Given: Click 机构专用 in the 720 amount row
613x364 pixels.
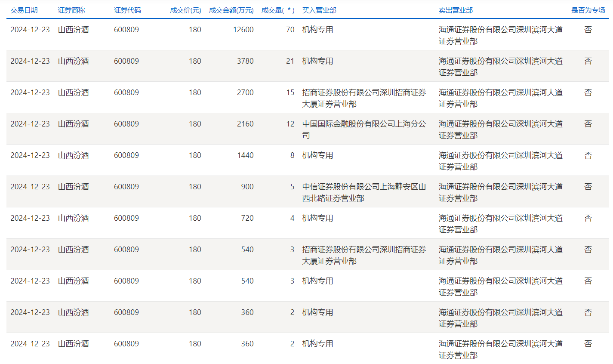Looking at the screenshot, I should pos(317,218).
